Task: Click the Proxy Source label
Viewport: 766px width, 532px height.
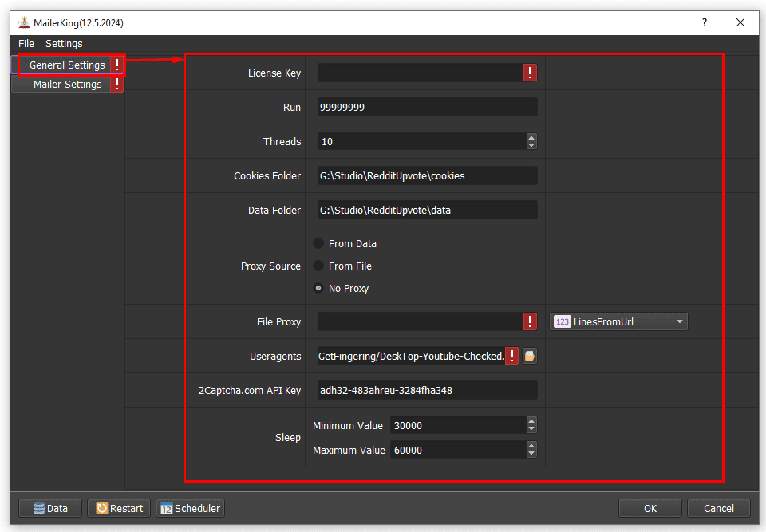Action: click(270, 266)
